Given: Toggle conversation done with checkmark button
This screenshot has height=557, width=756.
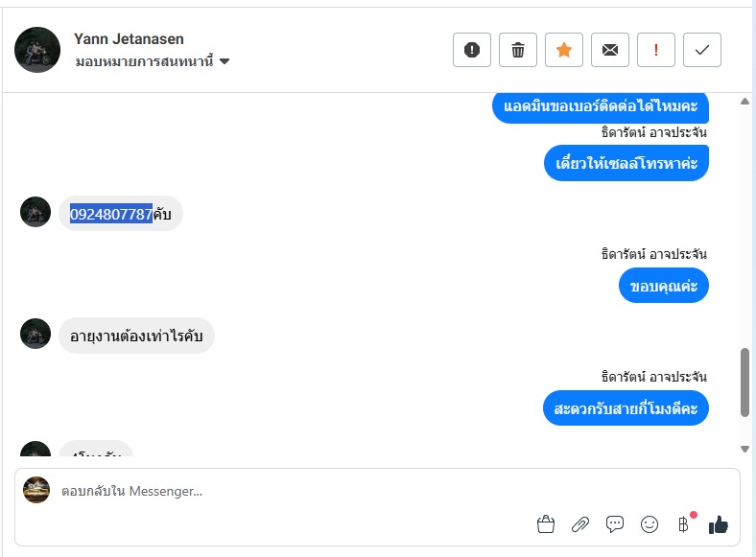Looking at the screenshot, I should (702, 50).
